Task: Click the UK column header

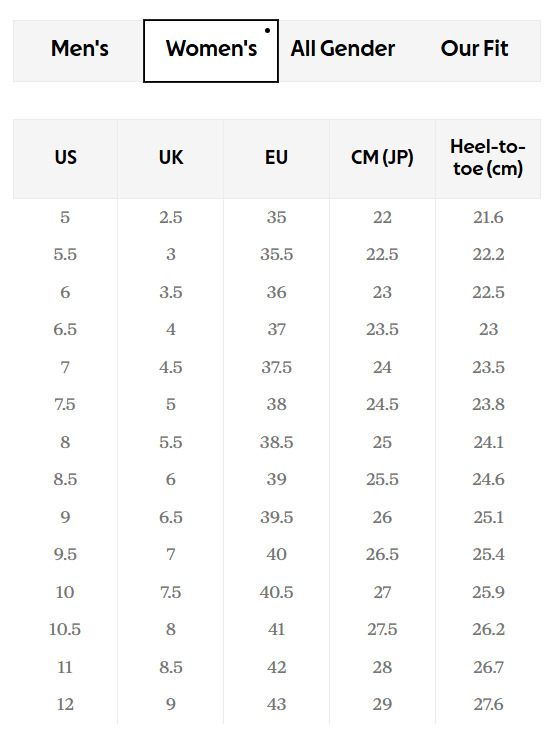Action: click(171, 159)
